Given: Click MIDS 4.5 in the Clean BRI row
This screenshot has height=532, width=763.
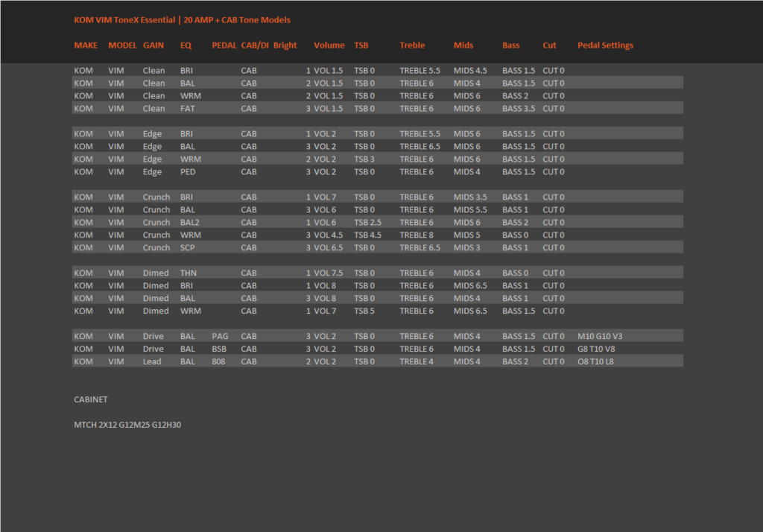Looking at the screenshot, I should pyautogui.click(x=470, y=71).
